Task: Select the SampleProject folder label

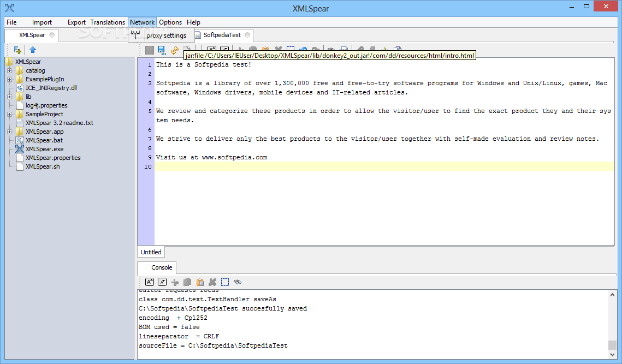Action: pyautogui.click(x=44, y=114)
